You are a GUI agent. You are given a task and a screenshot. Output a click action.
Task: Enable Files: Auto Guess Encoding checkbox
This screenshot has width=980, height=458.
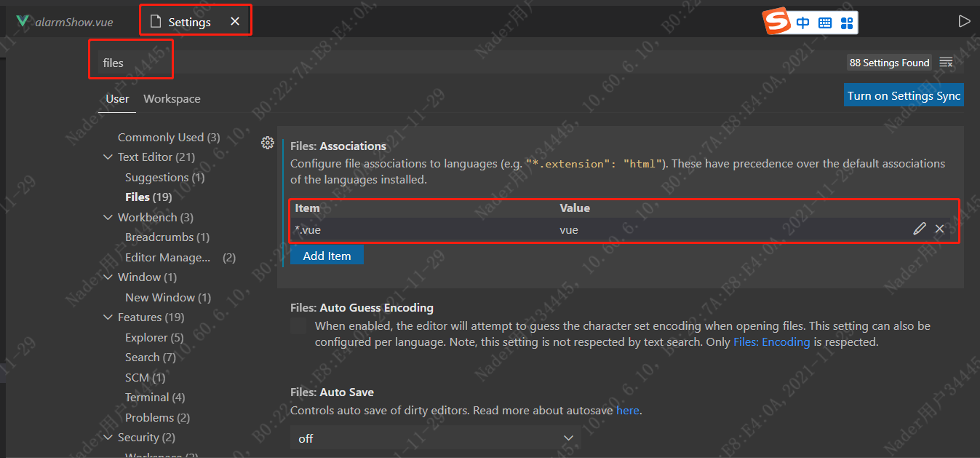(x=298, y=325)
